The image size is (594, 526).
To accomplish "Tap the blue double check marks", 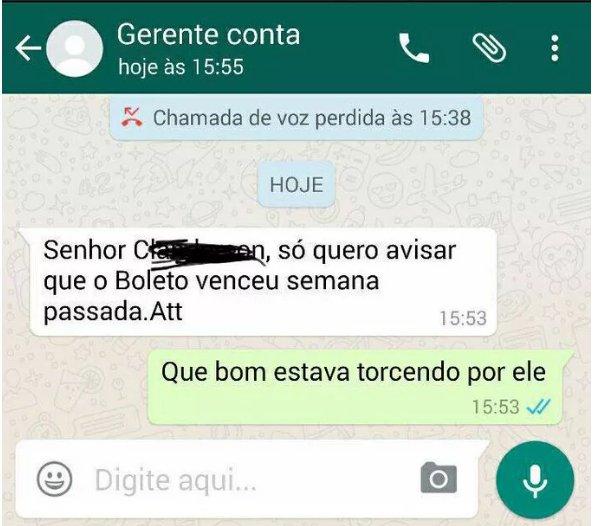I will 538,407.
